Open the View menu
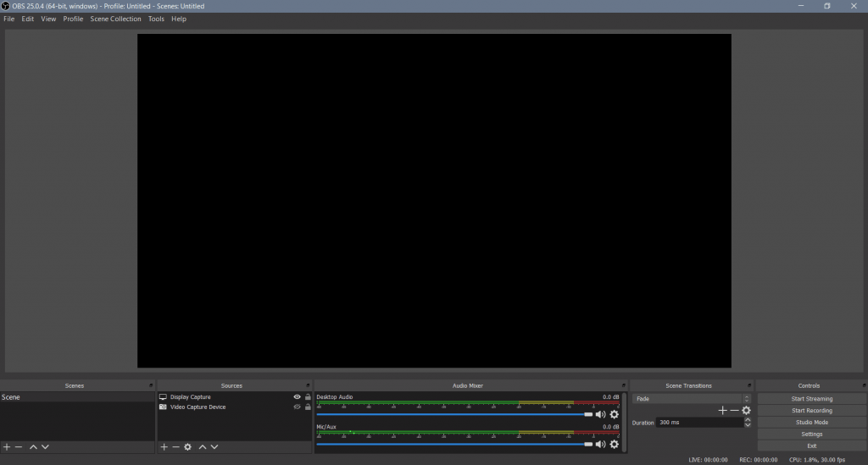Image resolution: width=868 pixels, height=465 pixels. [48, 19]
